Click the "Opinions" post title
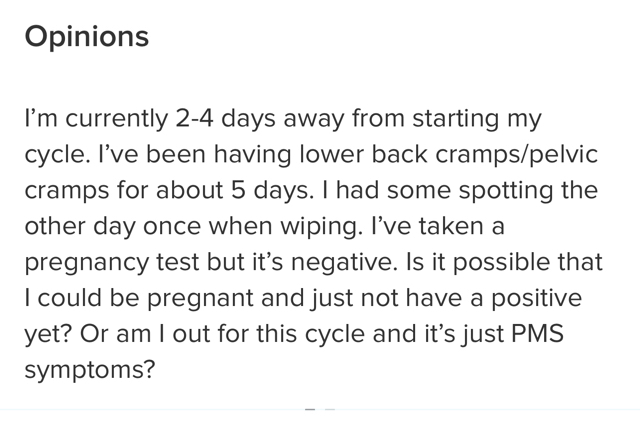The height and width of the screenshot is (422, 640). tap(87, 38)
